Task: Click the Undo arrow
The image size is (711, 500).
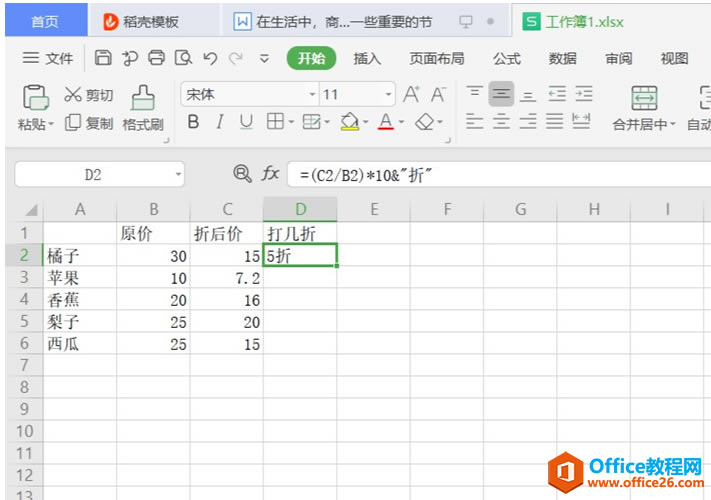Action: coord(210,58)
